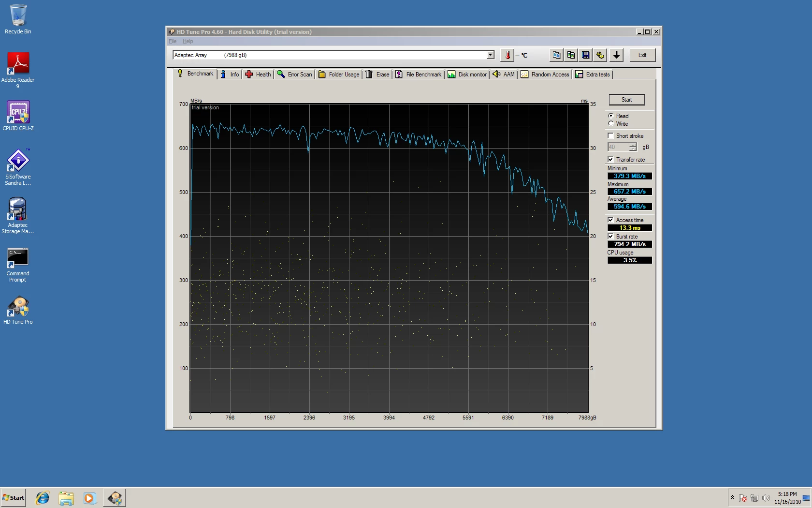Click the Minimum 379.3 MB/s value
Image resolution: width=812 pixels, height=508 pixels.
pos(630,176)
